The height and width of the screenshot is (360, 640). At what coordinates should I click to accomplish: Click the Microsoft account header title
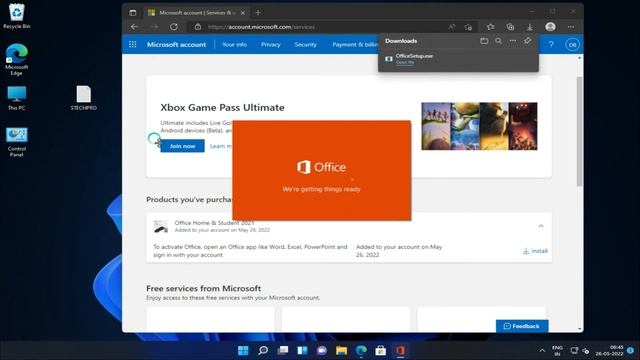(x=176, y=44)
